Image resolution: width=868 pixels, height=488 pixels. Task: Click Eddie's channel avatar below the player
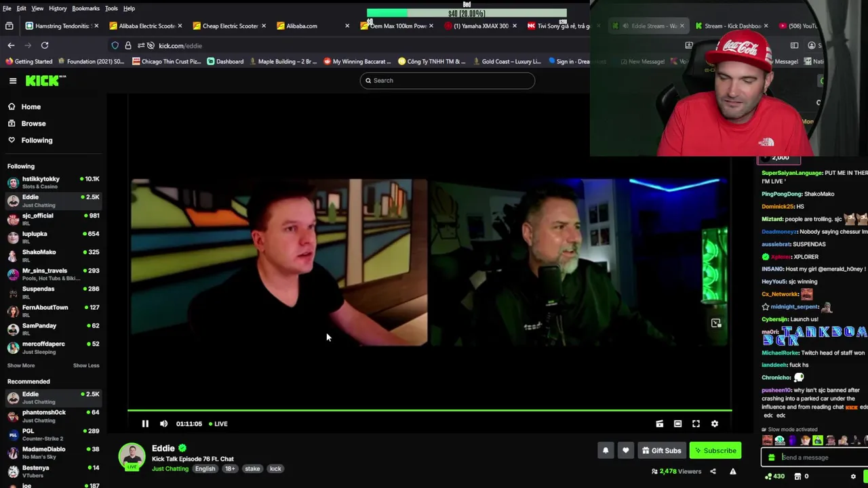click(x=132, y=457)
